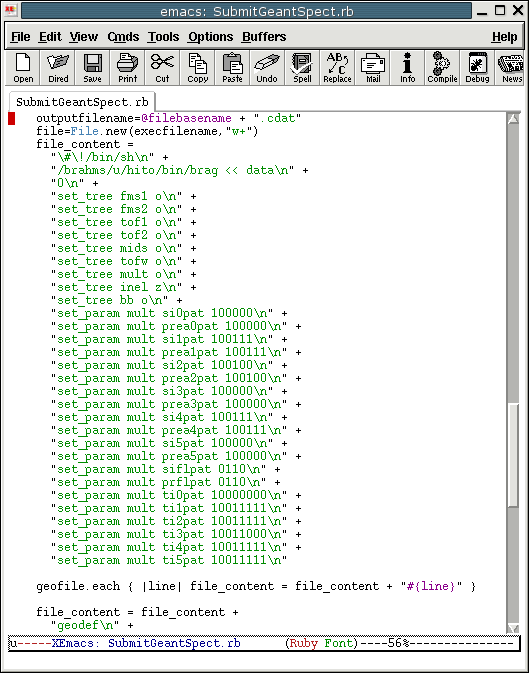The image size is (529, 673).
Task: Click the scrollbar up arrow
Action: coord(513,118)
